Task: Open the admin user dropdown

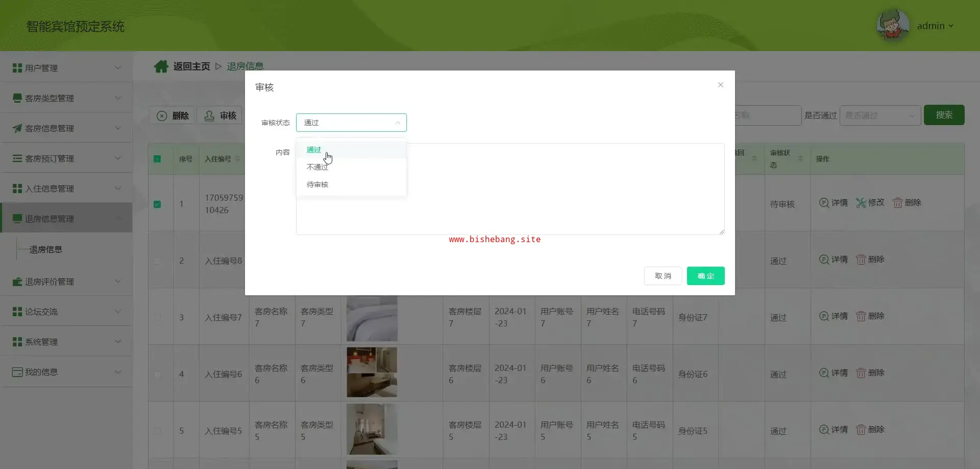Action: (935, 26)
